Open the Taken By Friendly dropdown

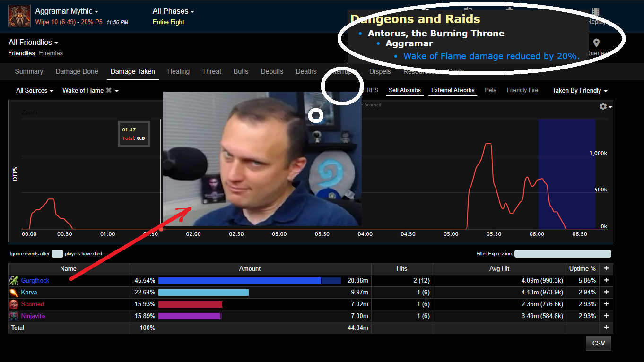[x=580, y=90]
